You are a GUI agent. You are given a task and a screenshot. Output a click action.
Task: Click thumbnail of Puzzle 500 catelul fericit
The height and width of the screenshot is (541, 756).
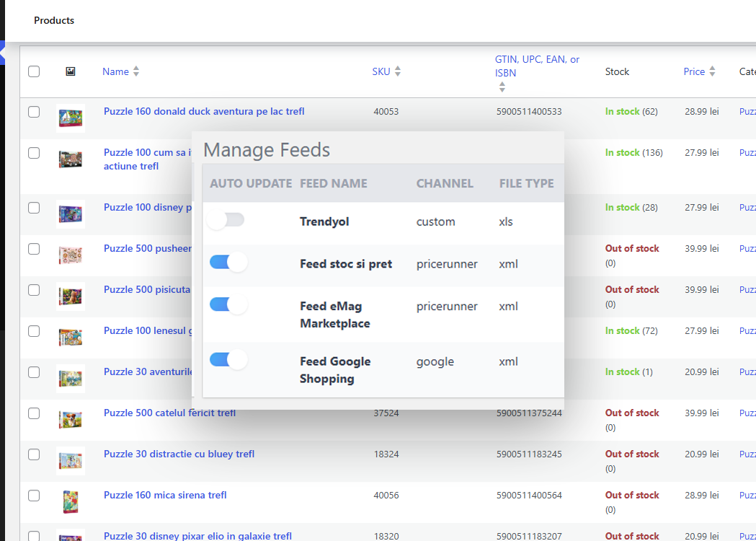point(71,420)
